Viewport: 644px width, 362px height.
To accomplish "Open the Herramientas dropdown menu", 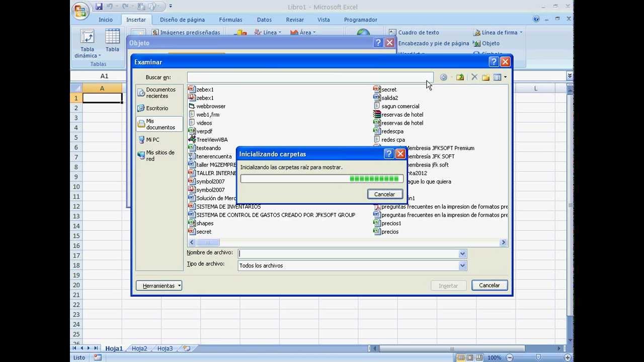I will (159, 286).
